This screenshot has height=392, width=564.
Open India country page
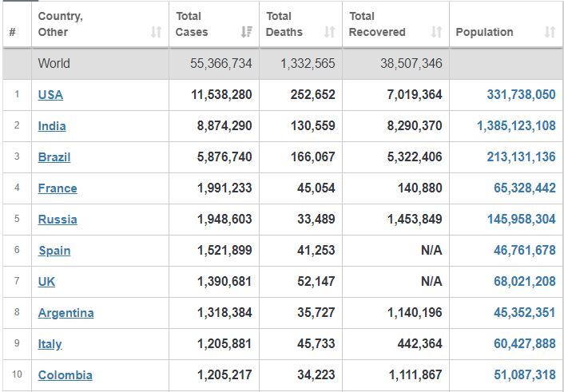(x=52, y=126)
